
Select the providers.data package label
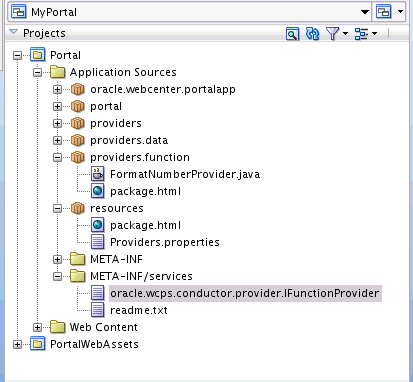[129, 141]
